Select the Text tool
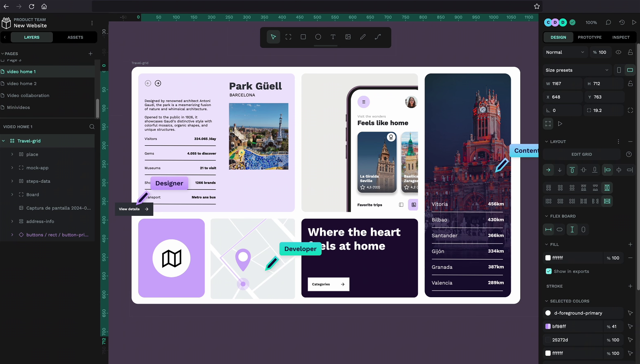 click(x=333, y=37)
